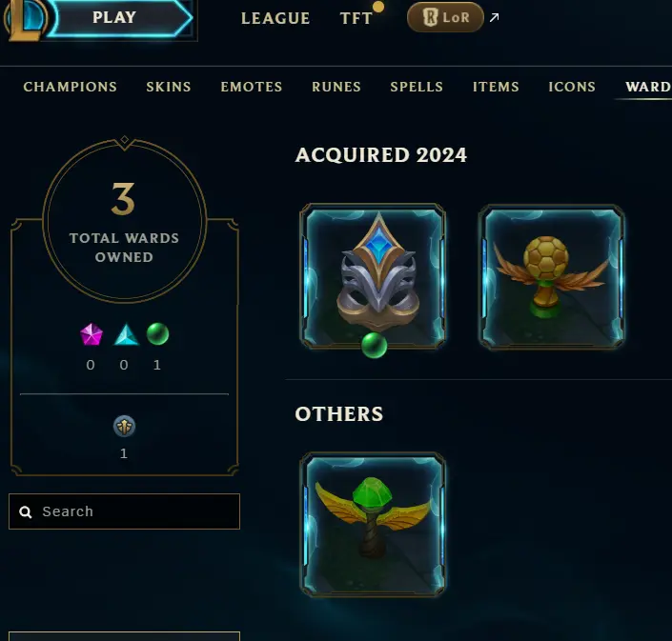This screenshot has height=641, width=672.
Task: Select the golden soccer ball ward
Action: click(552, 277)
